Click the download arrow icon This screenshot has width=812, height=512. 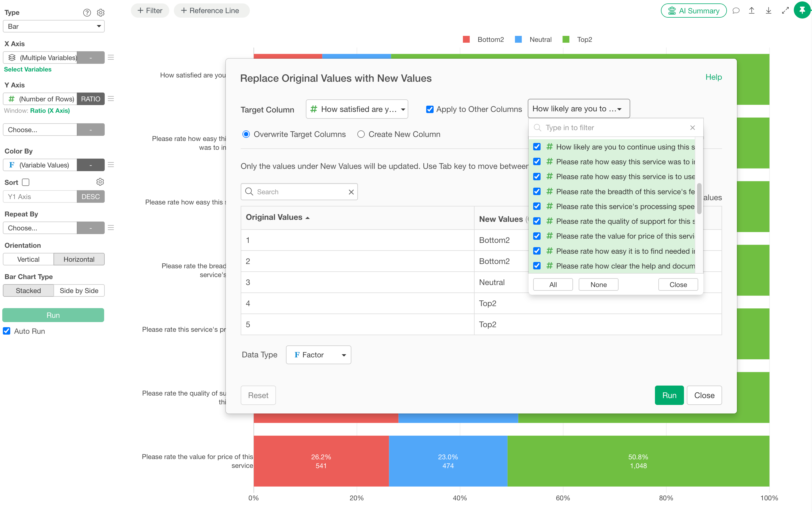tap(768, 11)
